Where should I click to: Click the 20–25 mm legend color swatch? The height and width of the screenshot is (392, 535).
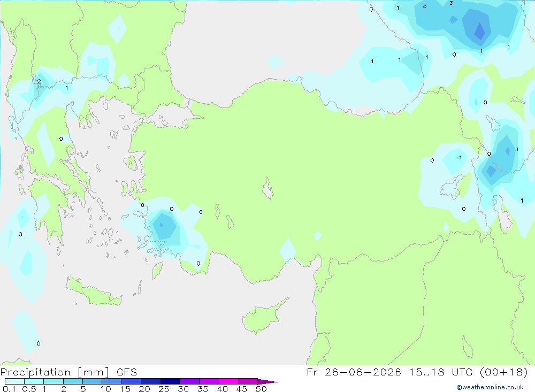pos(151,381)
